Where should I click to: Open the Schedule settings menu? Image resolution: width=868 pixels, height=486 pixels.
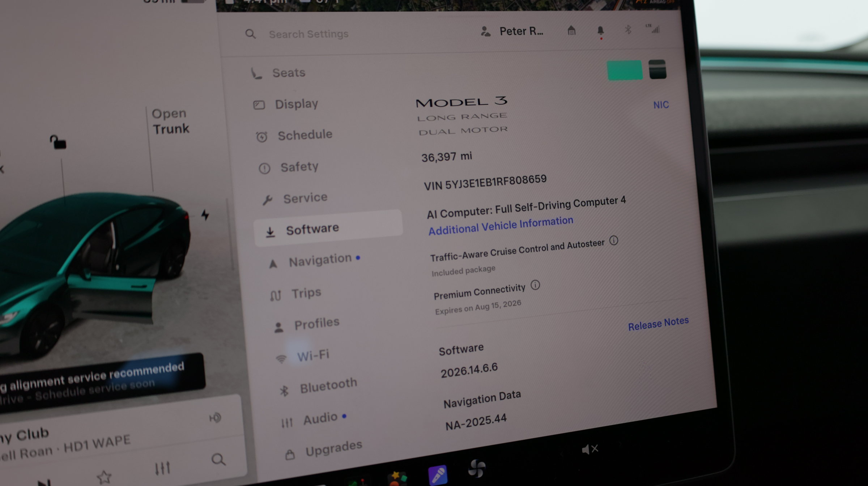294,136
